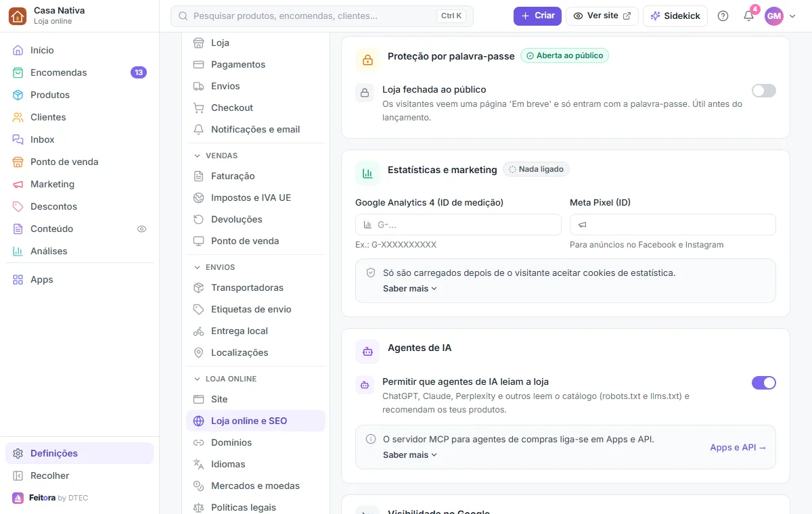Screen dimensions: 812x514
Task: Open Mercados e moedas settings
Action: [256, 486]
